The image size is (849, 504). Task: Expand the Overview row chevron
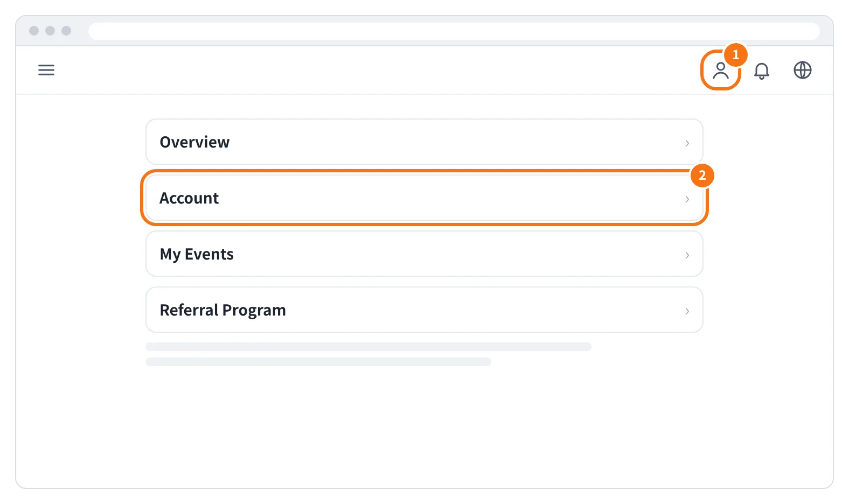tap(687, 143)
